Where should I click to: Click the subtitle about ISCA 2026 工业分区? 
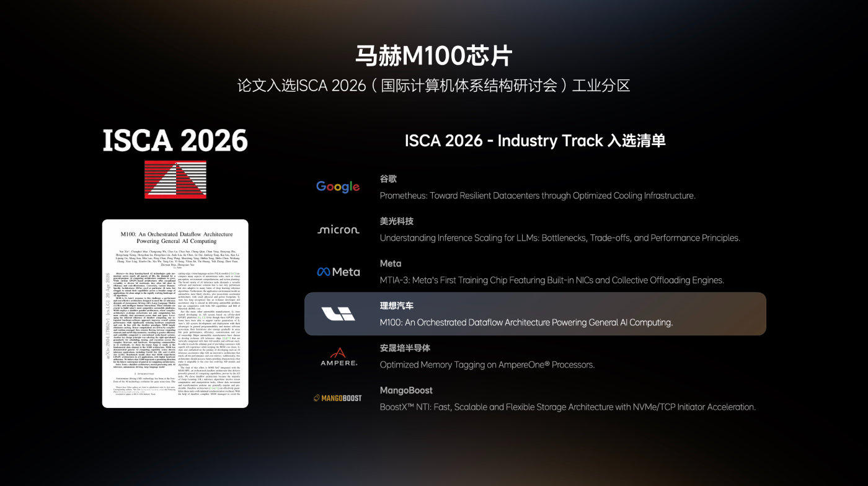[434, 86]
